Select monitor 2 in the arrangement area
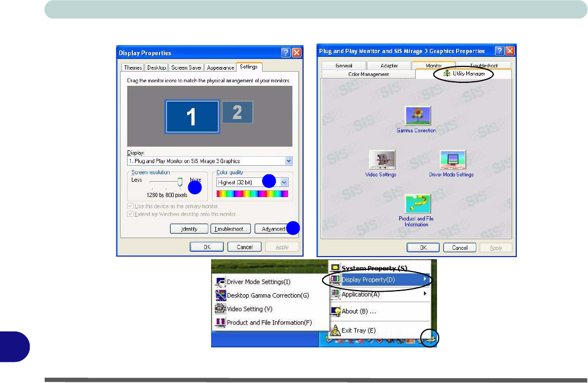Viewport: 588px width, 383px height. click(237, 112)
